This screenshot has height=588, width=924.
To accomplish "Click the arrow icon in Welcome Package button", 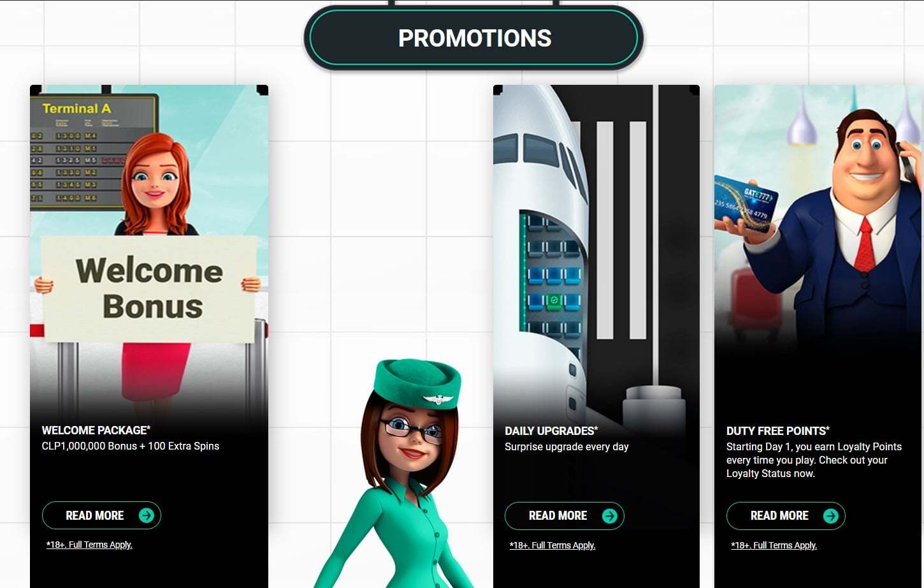I will (147, 515).
